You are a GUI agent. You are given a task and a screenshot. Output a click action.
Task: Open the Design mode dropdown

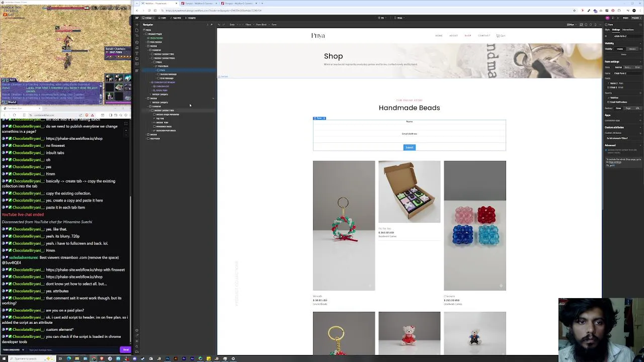148,18
